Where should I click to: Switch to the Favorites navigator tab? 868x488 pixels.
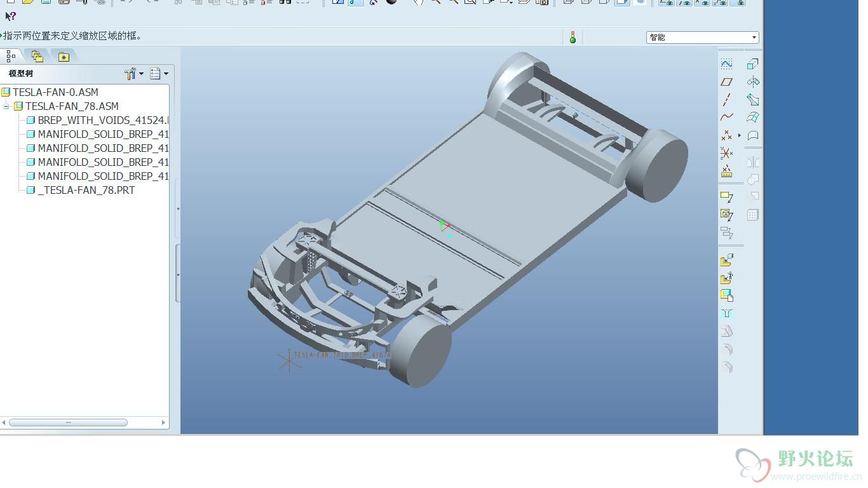[x=64, y=57]
